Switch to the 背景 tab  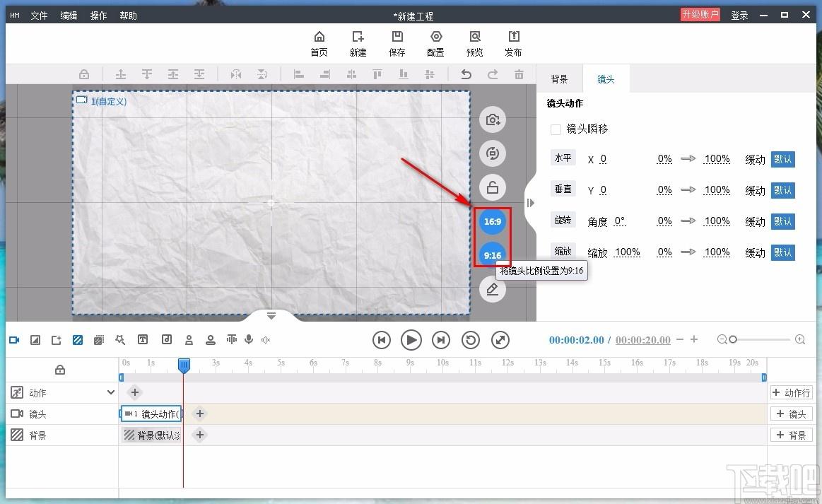click(x=559, y=79)
